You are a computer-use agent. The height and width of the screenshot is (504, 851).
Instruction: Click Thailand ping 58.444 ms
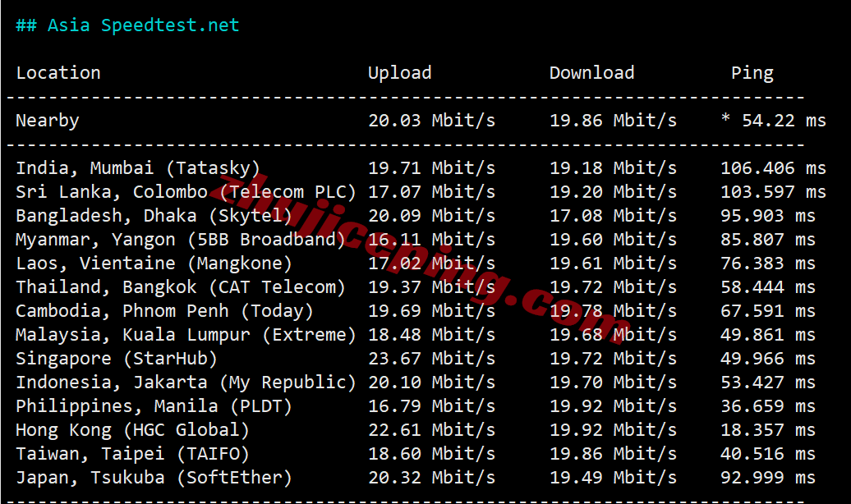point(767,287)
